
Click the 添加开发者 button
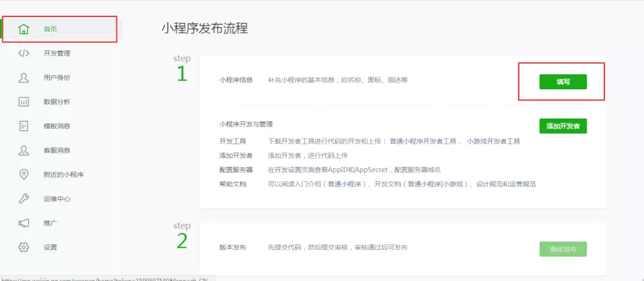[562, 126]
